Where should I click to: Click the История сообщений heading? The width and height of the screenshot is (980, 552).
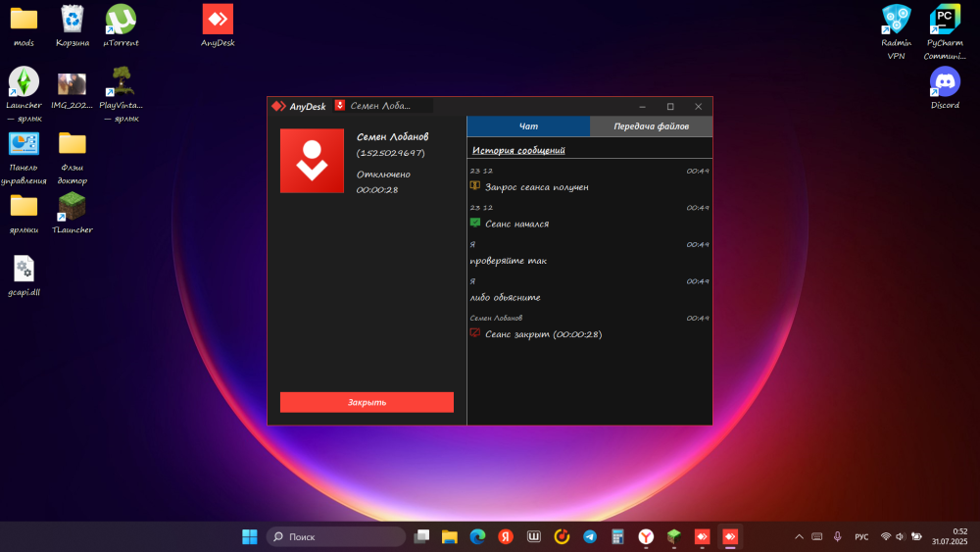[x=518, y=150]
